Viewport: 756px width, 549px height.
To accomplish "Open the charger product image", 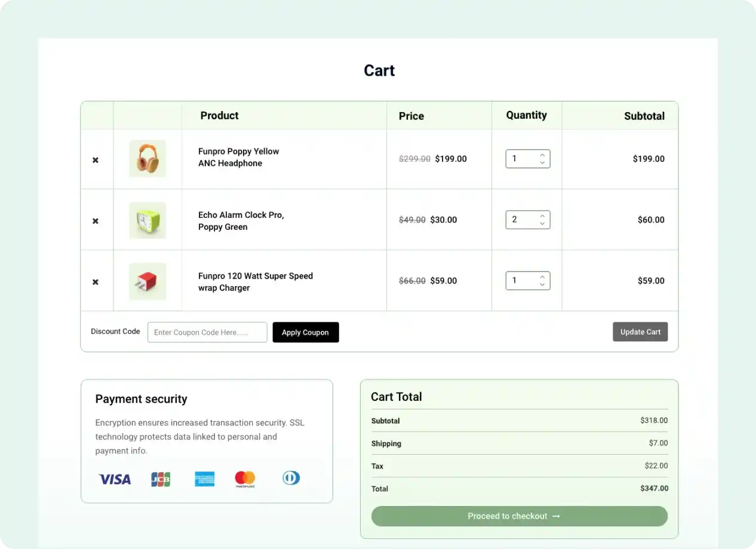I will 147,281.
